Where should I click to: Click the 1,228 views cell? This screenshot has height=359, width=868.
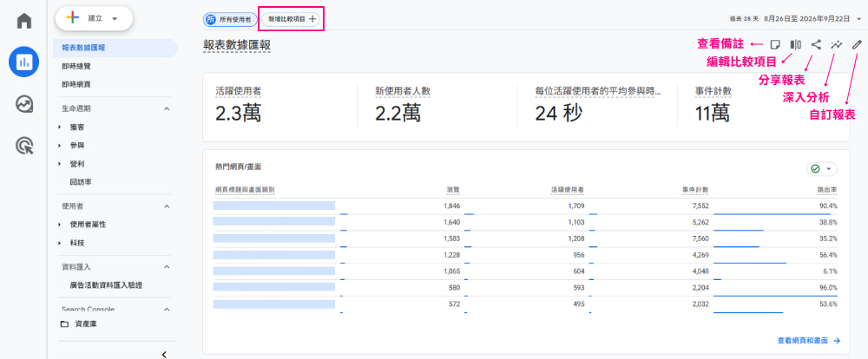point(451,255)
